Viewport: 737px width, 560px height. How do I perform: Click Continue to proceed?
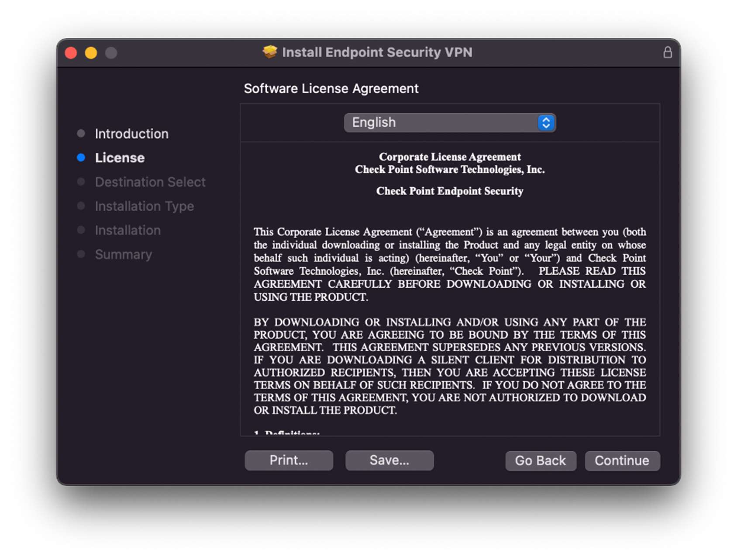(622, 461)
